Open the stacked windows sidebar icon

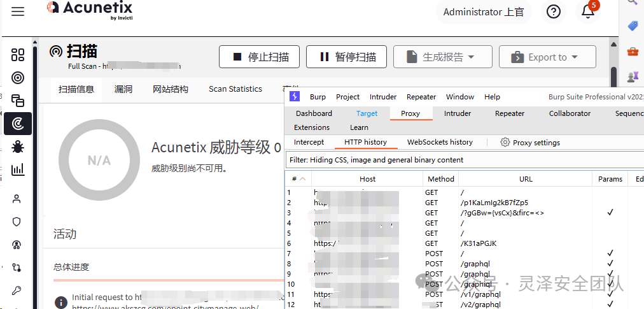tap(18, 101)
